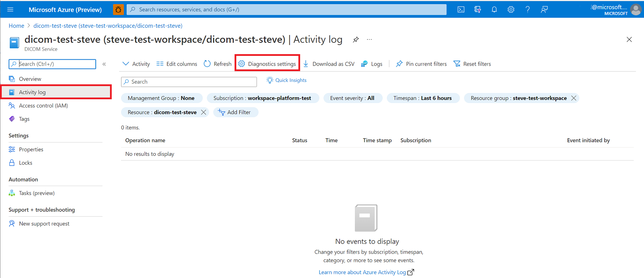Focus the left menu Search (Ctrl+/) box
This screenshot has width=644, height=278.
click(x=52, y=64)
